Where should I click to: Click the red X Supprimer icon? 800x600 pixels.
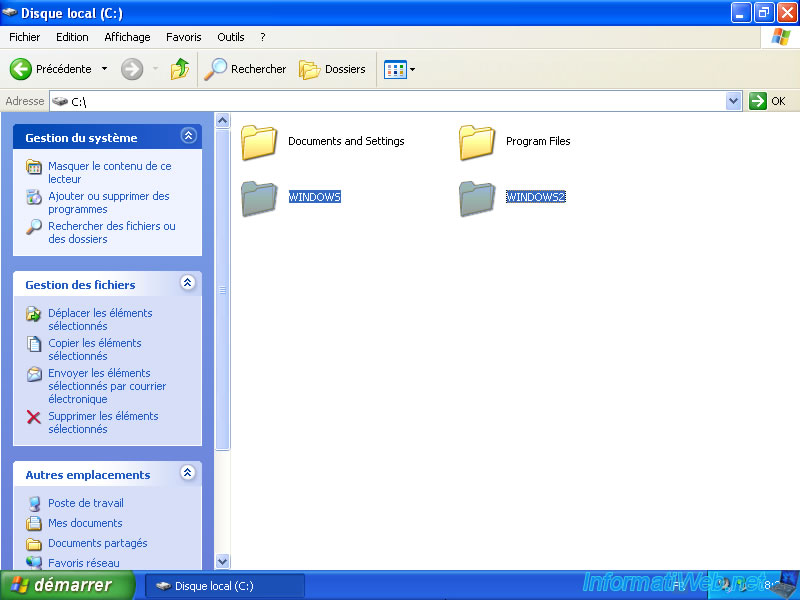click(x=34, y=417)
